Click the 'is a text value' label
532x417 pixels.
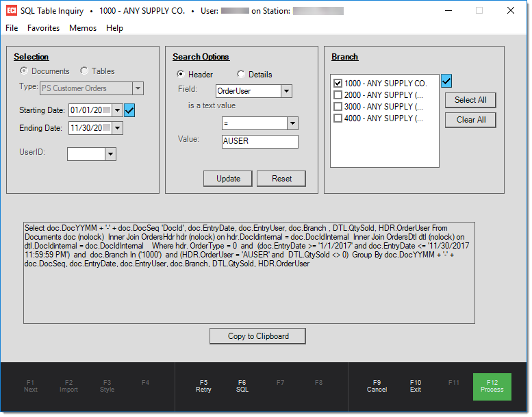click(212, 105)
